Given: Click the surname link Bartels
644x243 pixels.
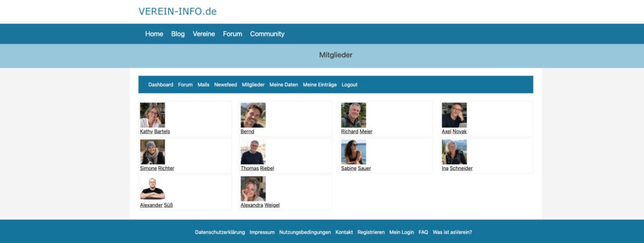Looking at the screenshot, I should [162, 132].
